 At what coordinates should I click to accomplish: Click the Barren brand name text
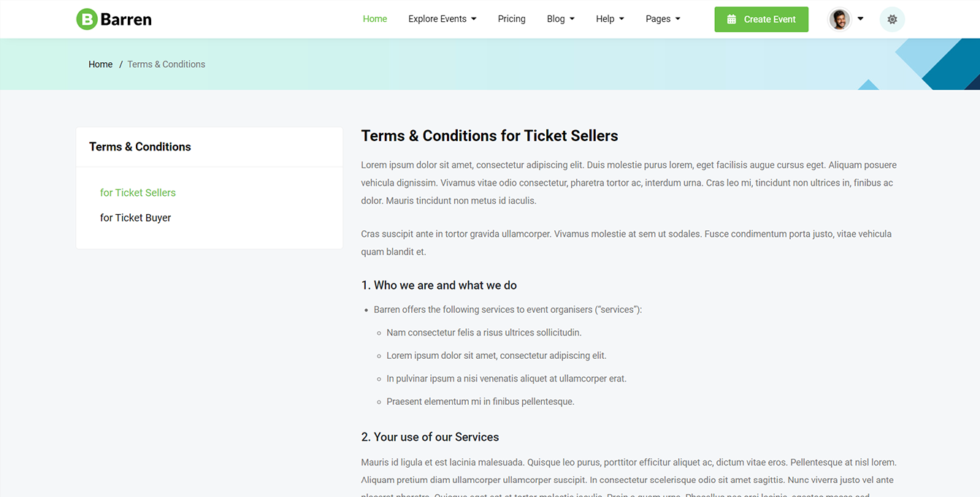click(x=126, y=20)
